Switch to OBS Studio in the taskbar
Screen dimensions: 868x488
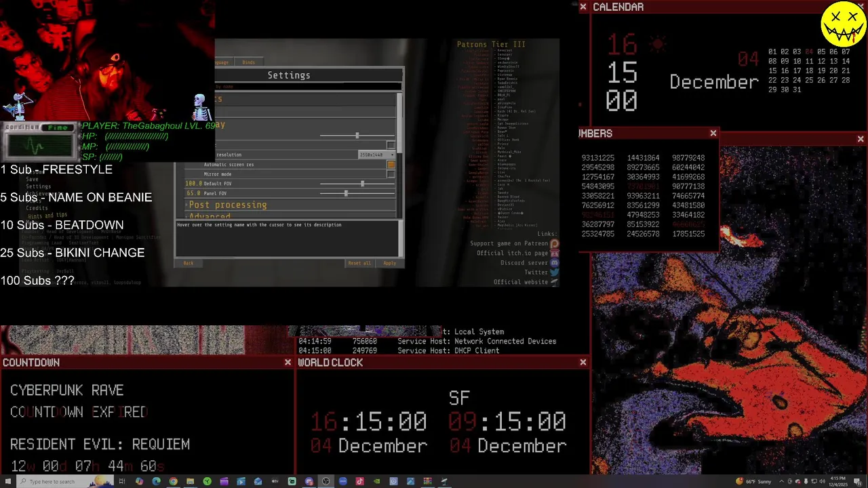[325, 481]
